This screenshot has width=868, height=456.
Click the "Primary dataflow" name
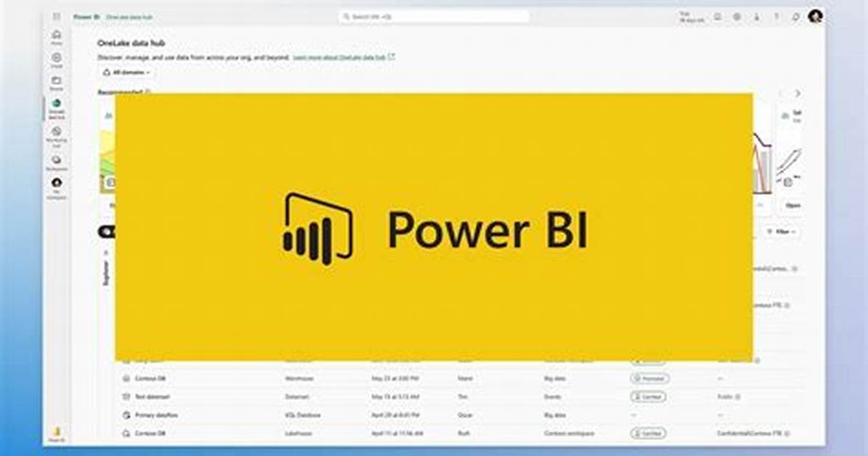point(157,415)
